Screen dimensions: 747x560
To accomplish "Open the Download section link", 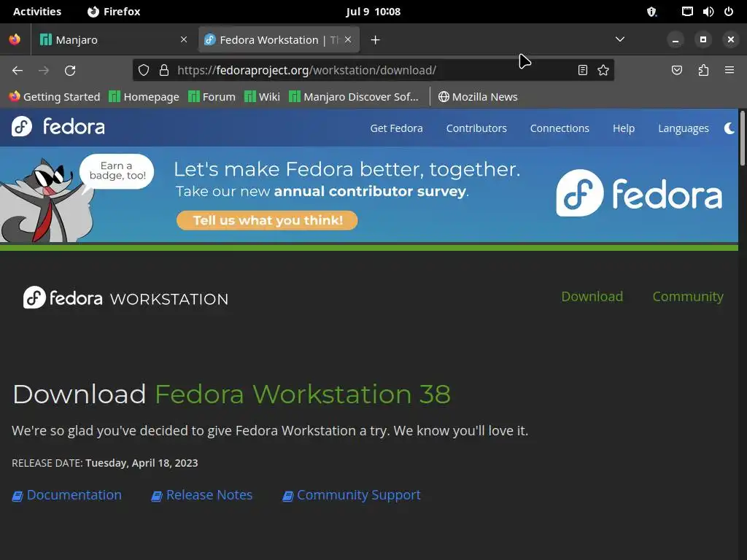I will point(592,296).
